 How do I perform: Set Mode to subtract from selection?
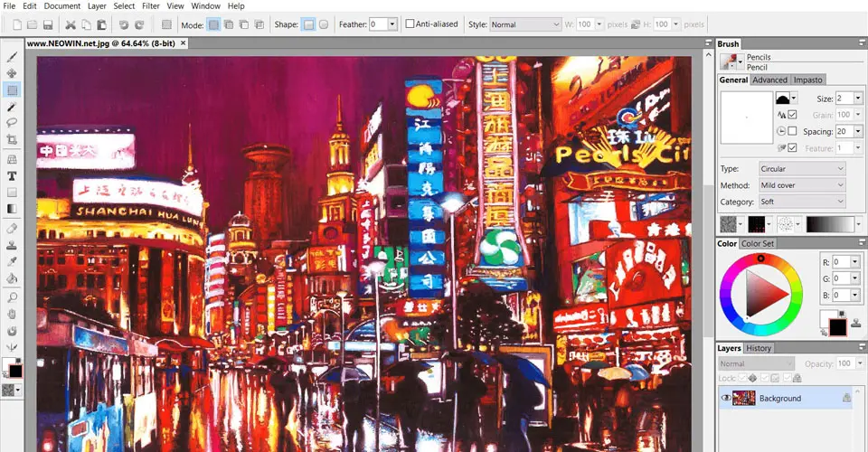click(243, 24)
